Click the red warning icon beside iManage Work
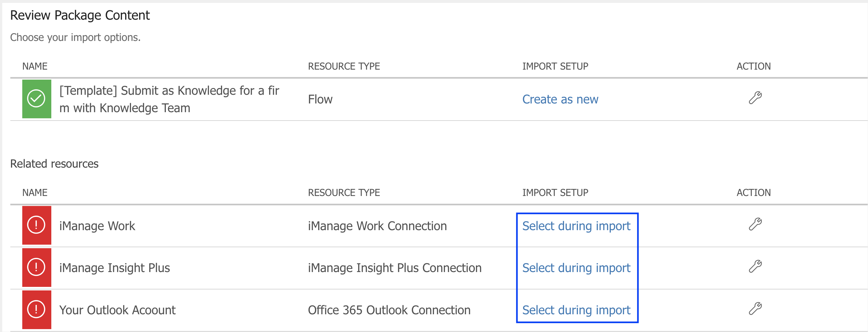868x332 pixels. point(36,225)
